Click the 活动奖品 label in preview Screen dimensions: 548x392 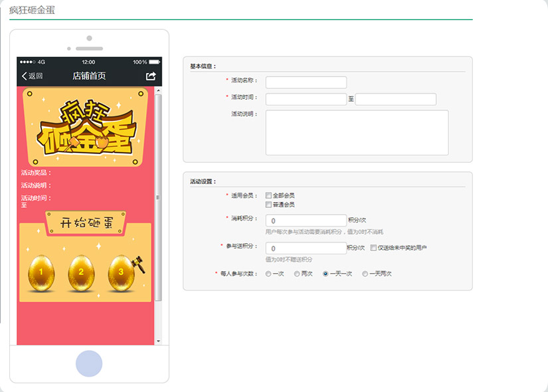coord(36,173)
